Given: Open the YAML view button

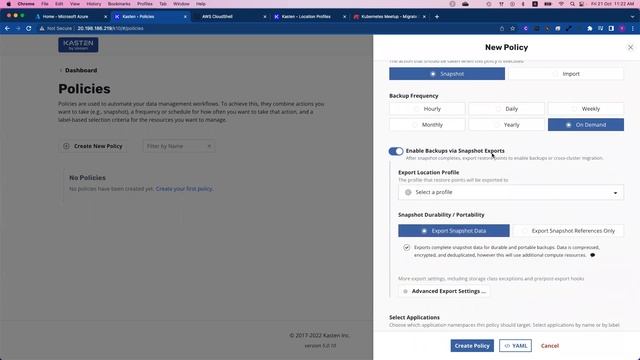Looking at the screenshot, I should [x=516, y=346].
